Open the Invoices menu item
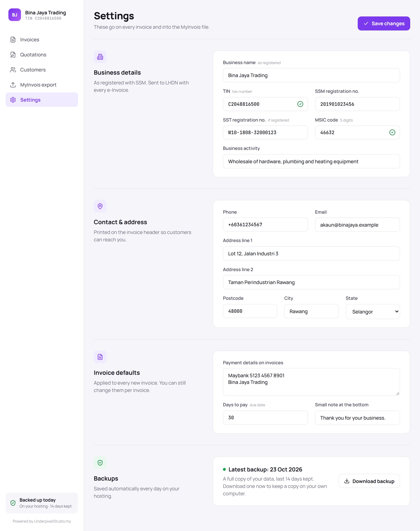 click(x=42, y=40)
